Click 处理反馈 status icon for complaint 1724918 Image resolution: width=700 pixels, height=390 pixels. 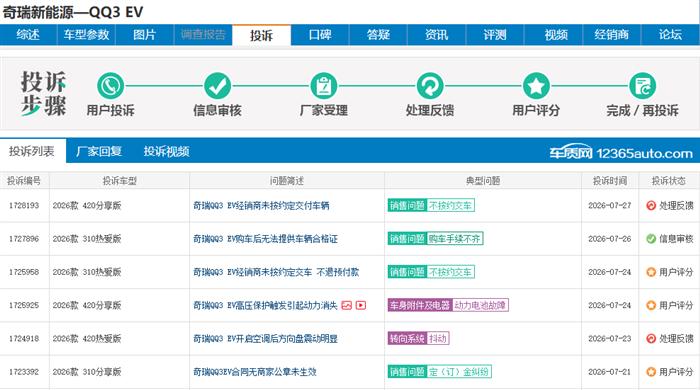[651, 338]
